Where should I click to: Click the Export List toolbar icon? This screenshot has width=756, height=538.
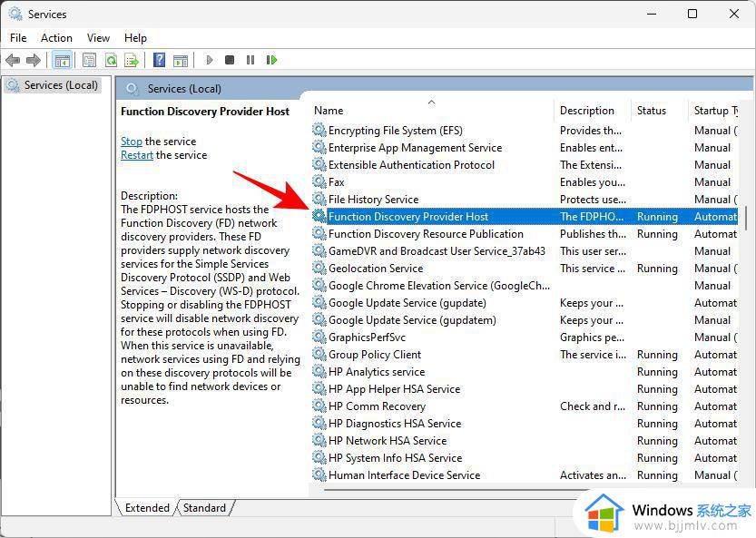(x=132, y=60)
